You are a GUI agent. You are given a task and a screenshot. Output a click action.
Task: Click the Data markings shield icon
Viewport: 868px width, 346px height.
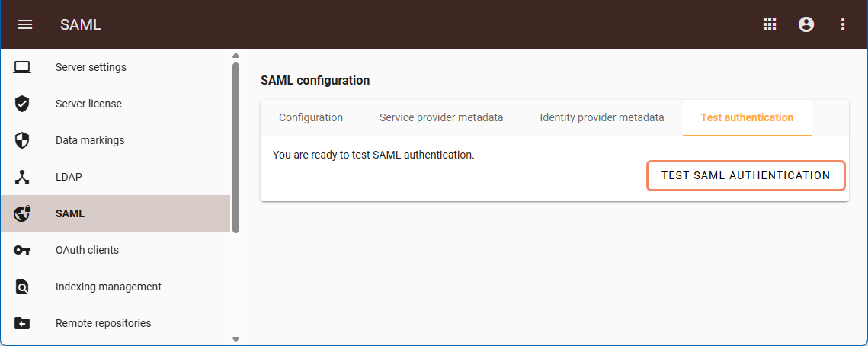click(22, 140)
